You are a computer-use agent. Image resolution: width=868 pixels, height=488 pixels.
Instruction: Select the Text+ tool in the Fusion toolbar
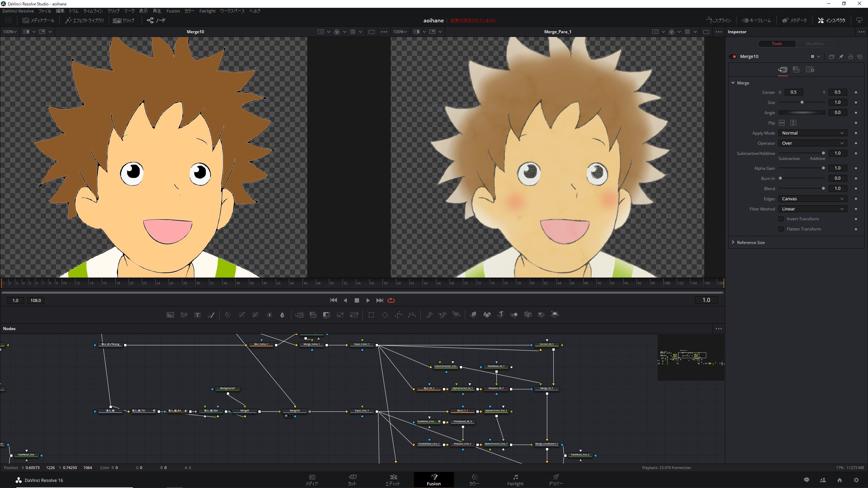[x=197, y=314]
